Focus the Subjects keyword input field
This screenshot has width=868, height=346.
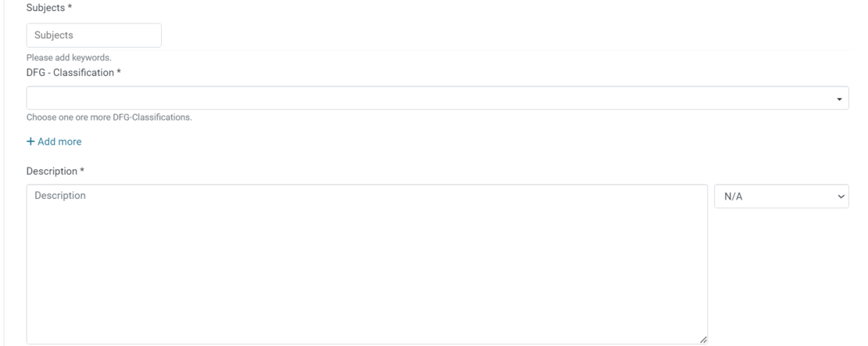tap(94, 35)
